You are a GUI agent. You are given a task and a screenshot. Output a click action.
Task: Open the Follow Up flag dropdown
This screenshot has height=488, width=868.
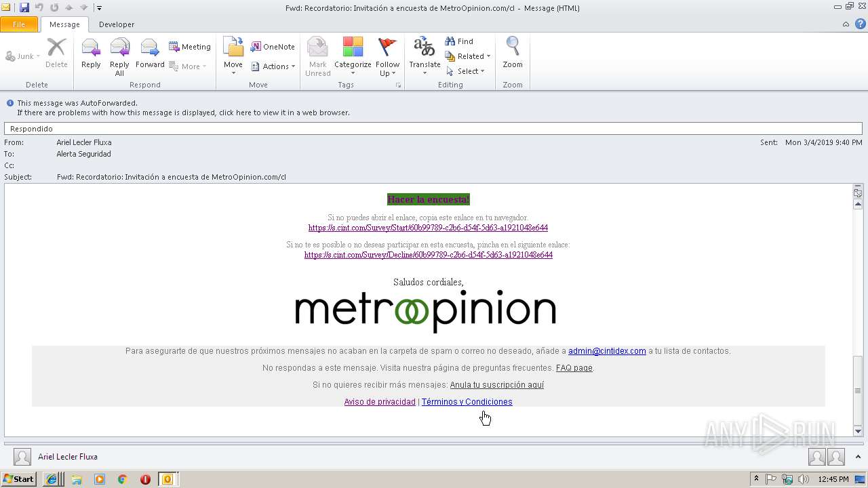pos(387,57)
